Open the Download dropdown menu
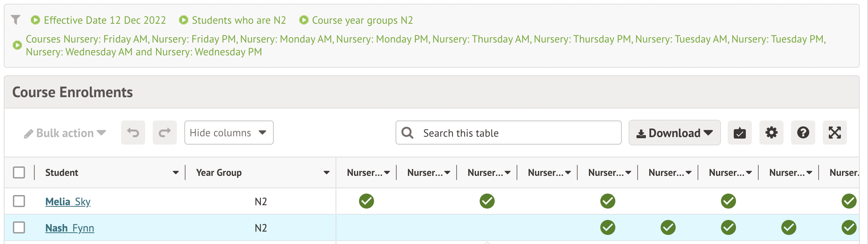The height and width of the screenshot is (244, 868). 674,133
